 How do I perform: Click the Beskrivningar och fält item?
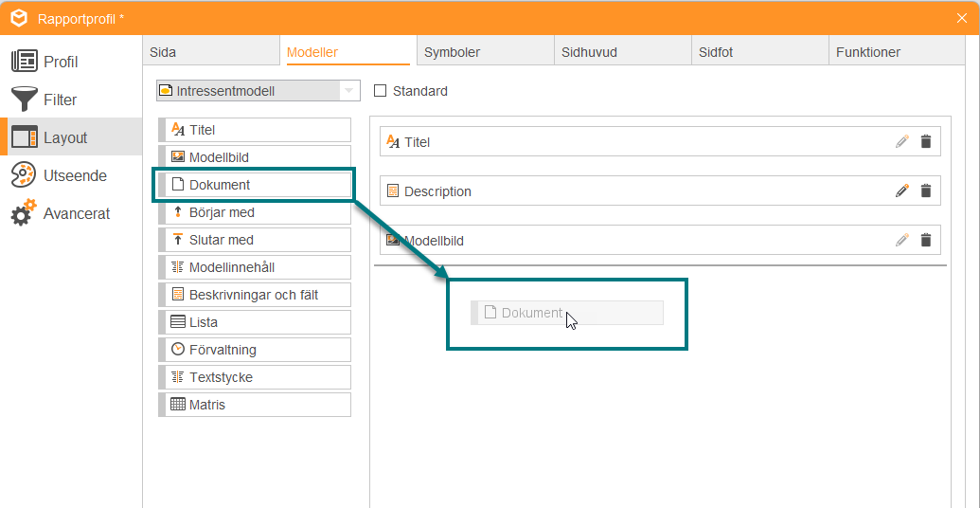[x=255, y=295]
